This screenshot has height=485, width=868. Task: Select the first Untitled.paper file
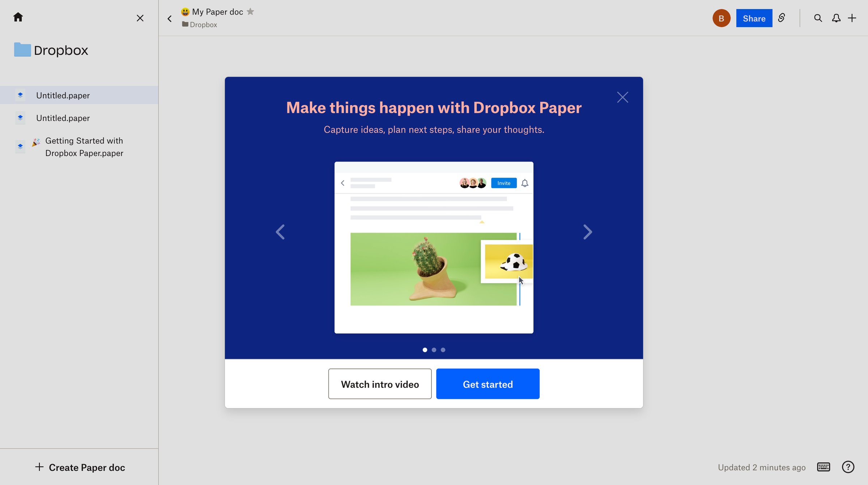coord(79,95)
